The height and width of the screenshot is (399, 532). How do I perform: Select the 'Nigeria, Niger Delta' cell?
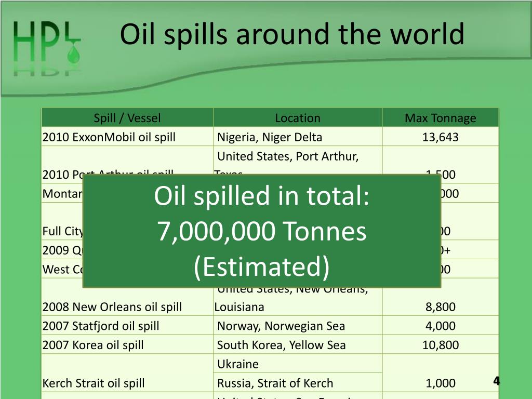coord(298,137)
